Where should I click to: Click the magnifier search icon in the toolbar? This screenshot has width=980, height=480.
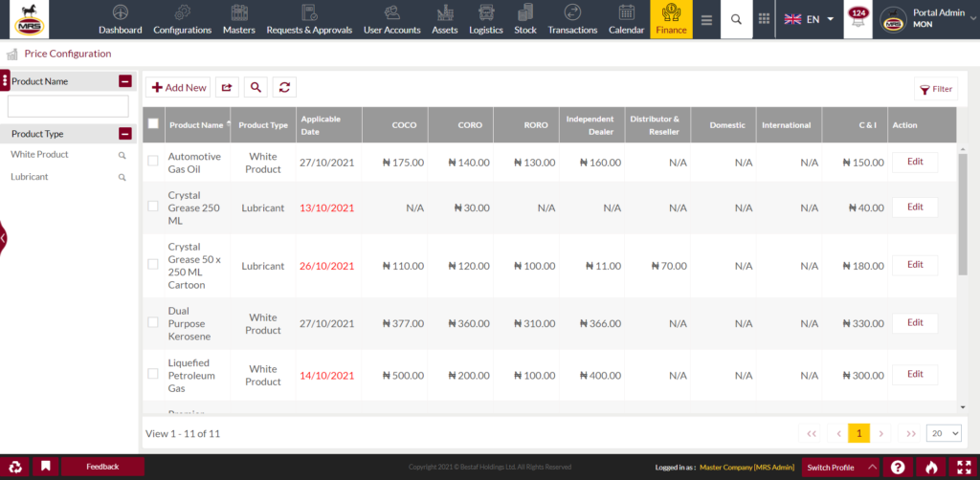click(x=256, y=87)
